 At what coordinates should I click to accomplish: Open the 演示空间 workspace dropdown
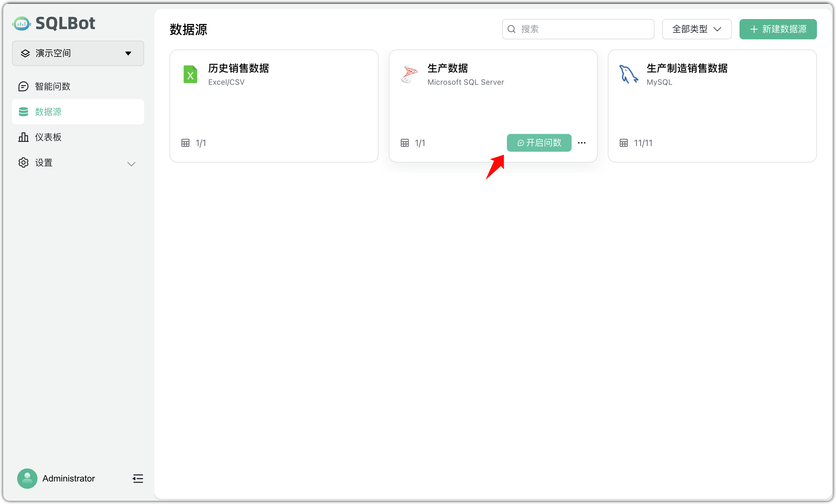77,53
